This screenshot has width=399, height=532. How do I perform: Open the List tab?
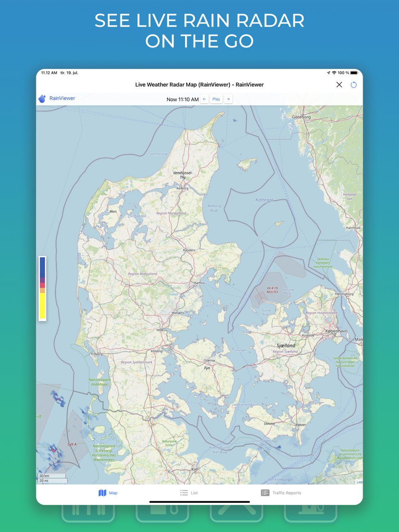pyautogui.click(x=189, y=493)
